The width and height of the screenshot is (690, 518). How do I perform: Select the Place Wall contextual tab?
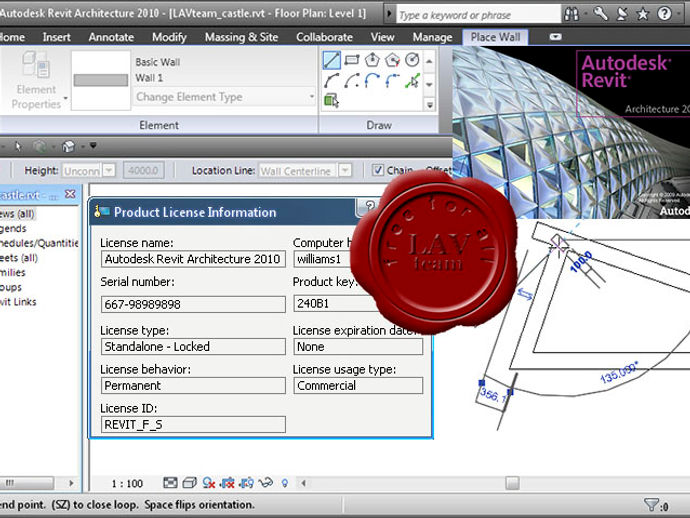tap(495, 37)
